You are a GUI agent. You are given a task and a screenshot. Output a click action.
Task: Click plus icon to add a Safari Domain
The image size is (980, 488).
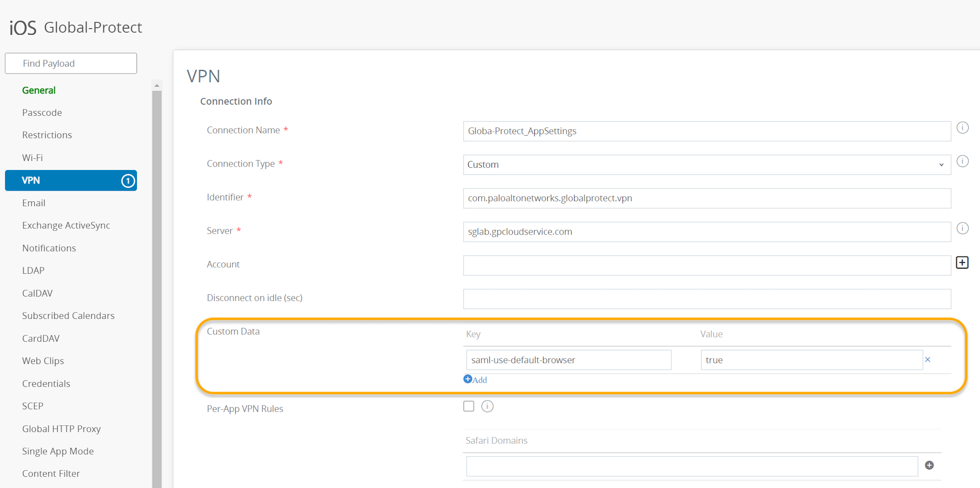pyautogui.click(x=929, y=465)
